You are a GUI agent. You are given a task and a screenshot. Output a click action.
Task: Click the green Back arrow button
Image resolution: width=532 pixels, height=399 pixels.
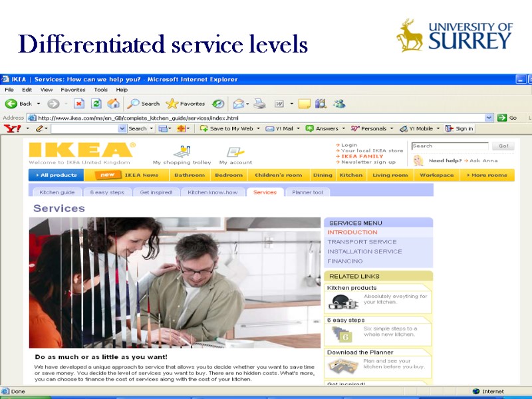[11, 104]
